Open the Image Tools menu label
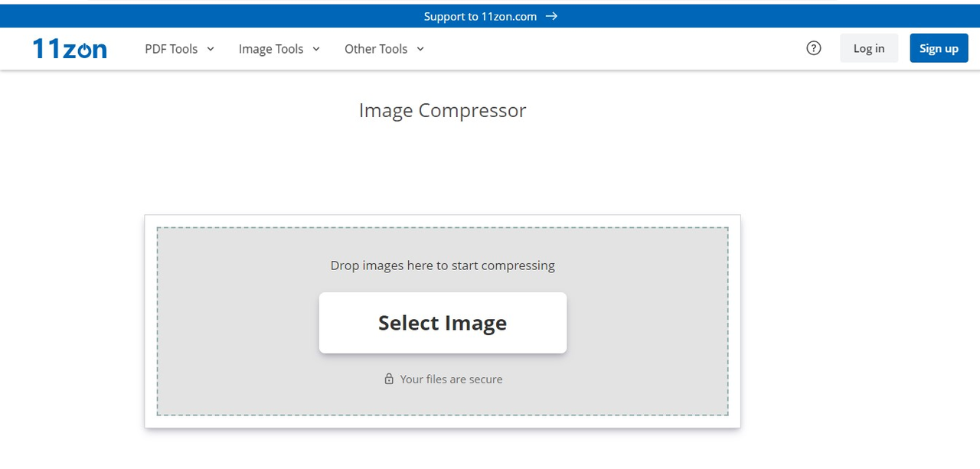 [x=271, y=49]
